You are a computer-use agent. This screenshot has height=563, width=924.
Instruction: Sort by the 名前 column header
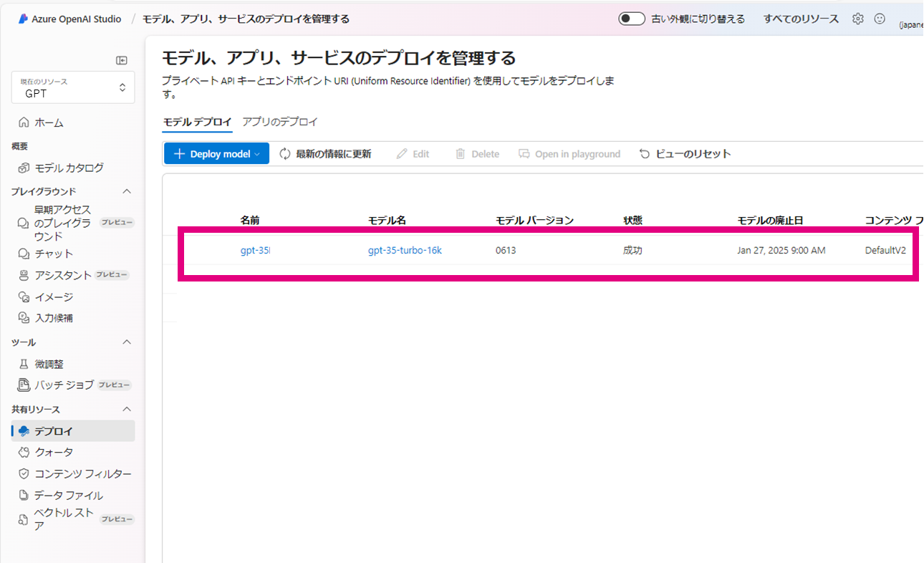coord(250,220)
